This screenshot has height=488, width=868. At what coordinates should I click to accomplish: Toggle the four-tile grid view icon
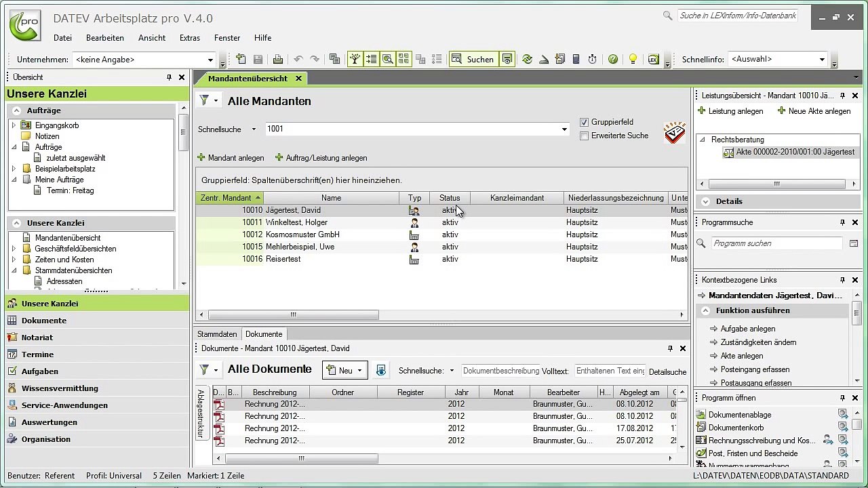coord(403,60)
